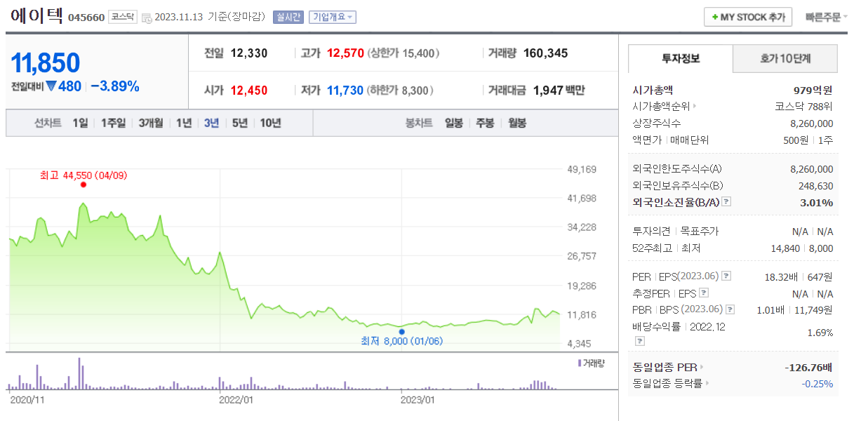Click the 52주최고 value 14,840
Image resolution: width=868 pixels, height=421 pixels.
pyautogui.click(x=786, y=248)
